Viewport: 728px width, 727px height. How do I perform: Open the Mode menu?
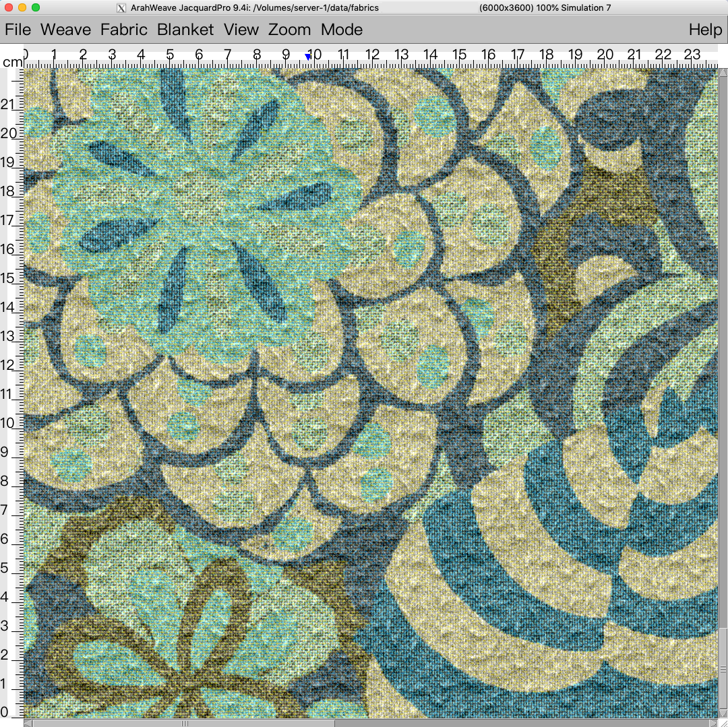pos(342,30)
